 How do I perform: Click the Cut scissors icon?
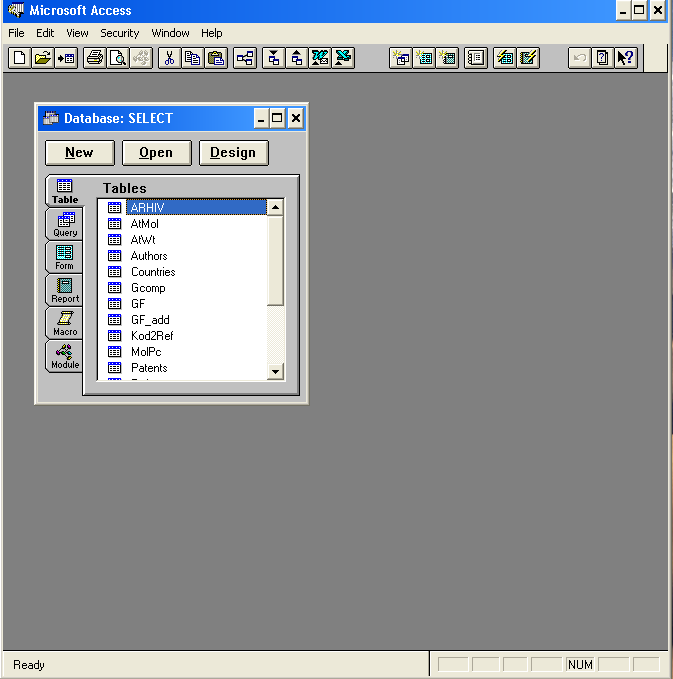point(169,58)
